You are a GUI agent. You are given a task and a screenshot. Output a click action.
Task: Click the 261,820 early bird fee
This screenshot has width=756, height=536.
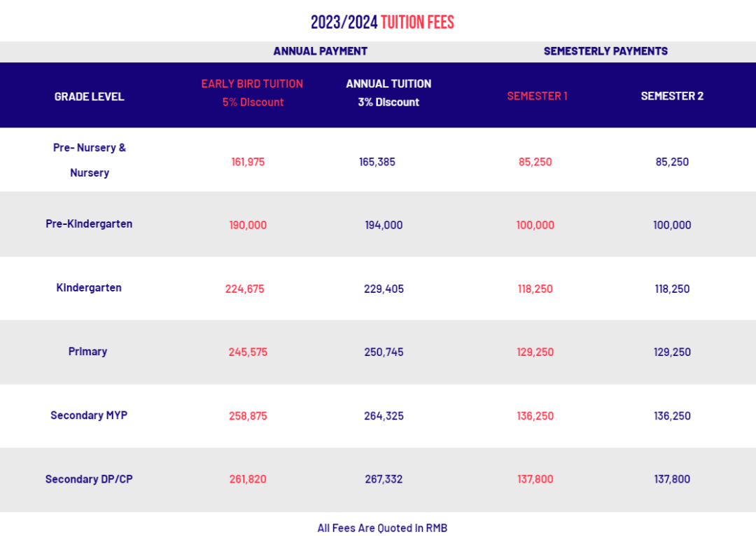pos(248,479)
